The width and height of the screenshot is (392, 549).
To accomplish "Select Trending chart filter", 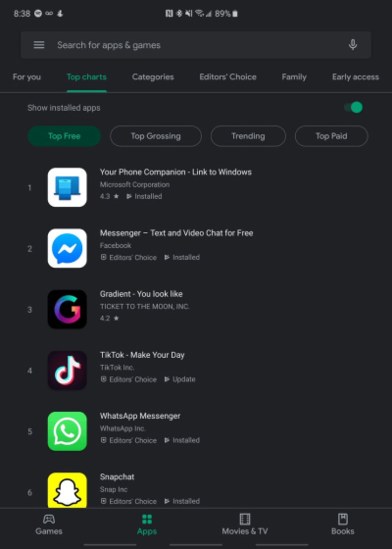I will [248, 136].
